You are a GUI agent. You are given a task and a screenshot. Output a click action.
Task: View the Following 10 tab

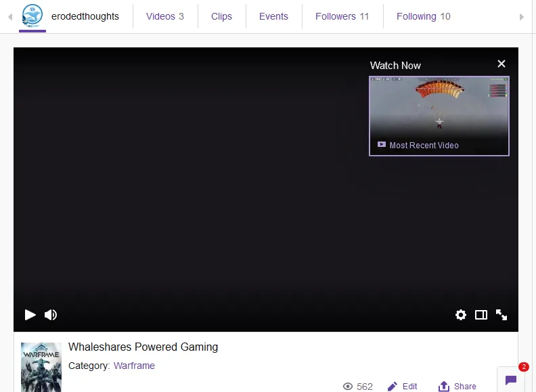(423, 16)
